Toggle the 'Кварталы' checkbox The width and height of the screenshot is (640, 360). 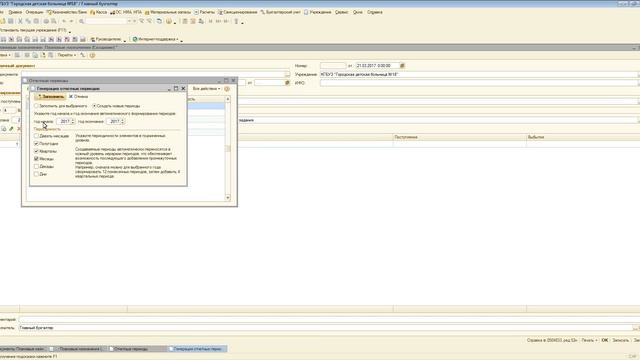point(36,151)
